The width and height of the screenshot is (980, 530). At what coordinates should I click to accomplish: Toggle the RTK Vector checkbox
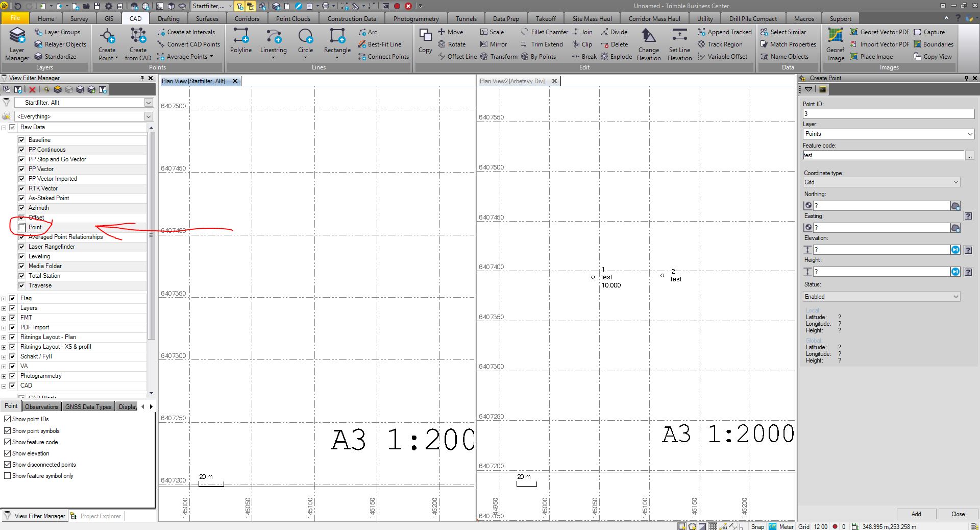click(x=21, y=188)
